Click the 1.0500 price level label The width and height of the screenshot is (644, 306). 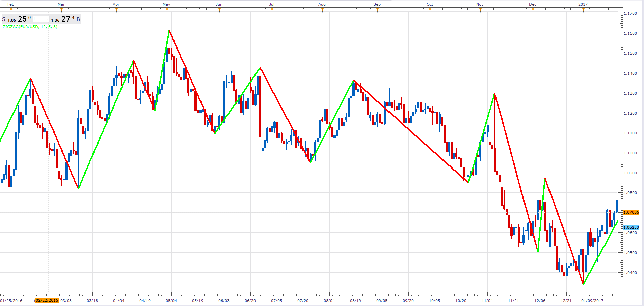point(630,253)
